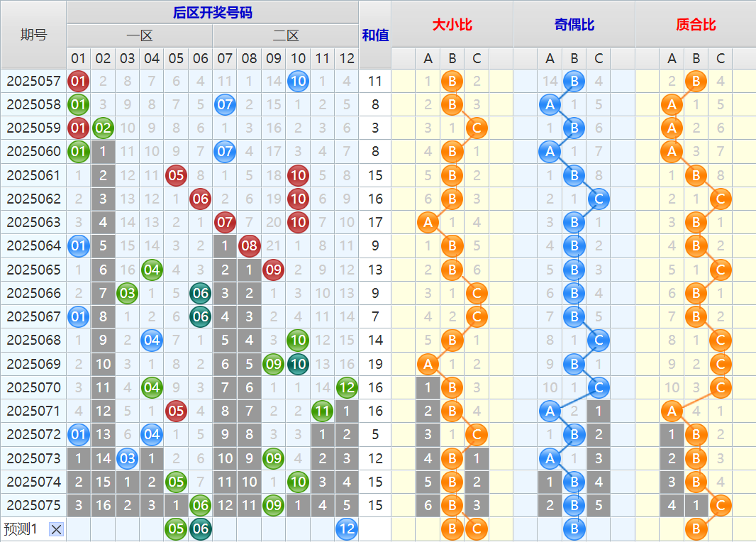
Task: Click the B subheader under 质合比
Action: point(696,58)
